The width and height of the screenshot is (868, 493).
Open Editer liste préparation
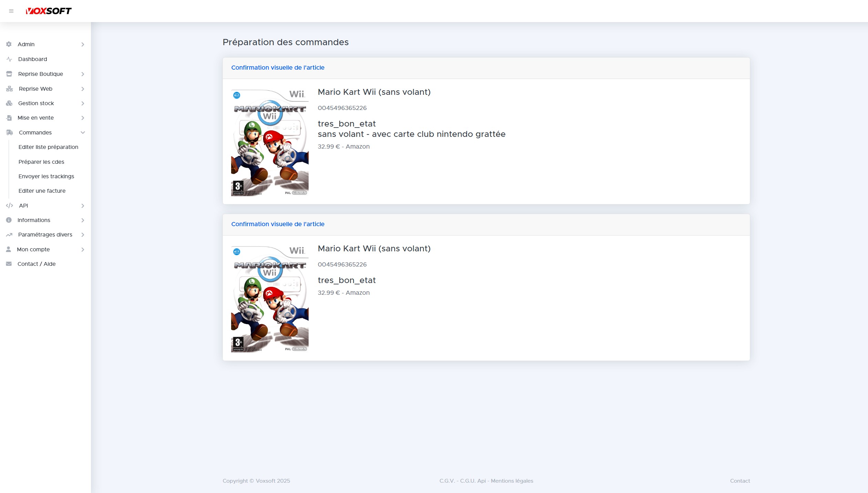(x=48, y=147)
